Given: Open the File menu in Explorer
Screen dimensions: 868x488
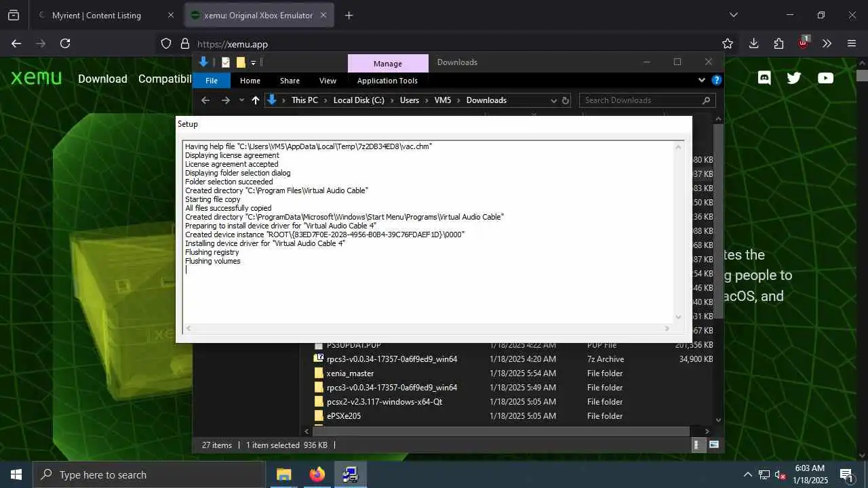Looking at the screenshot, I should (212, 80).
